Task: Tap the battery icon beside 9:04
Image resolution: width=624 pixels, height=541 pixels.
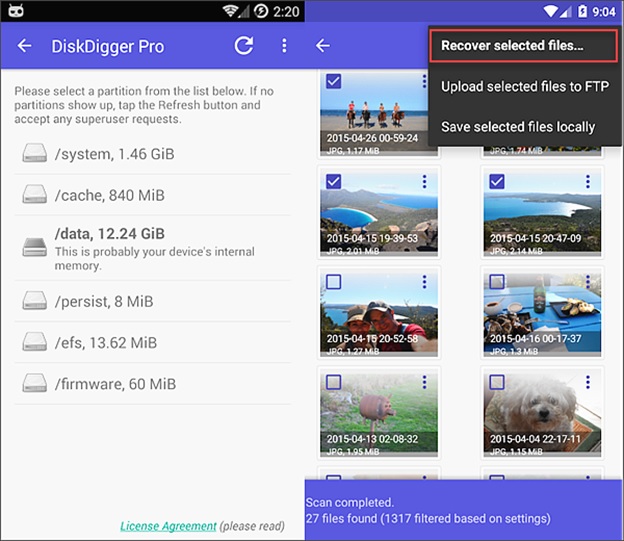Action: tap(583, 11)
